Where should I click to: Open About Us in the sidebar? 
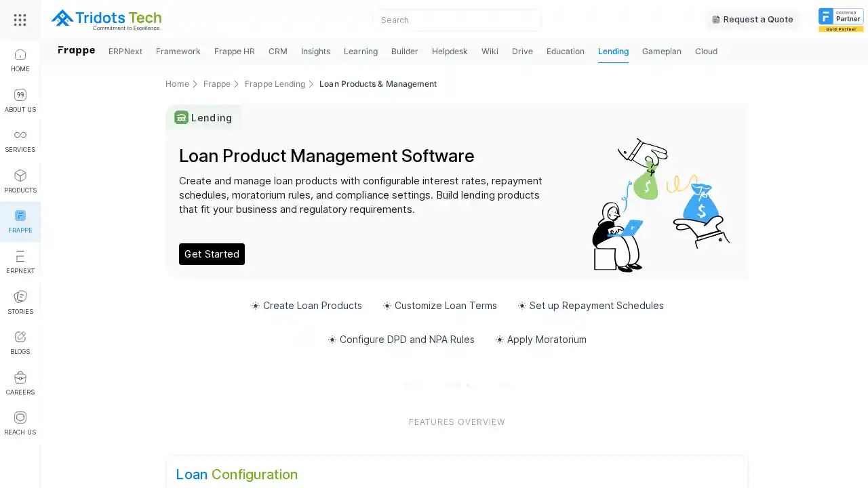(20, 101)
